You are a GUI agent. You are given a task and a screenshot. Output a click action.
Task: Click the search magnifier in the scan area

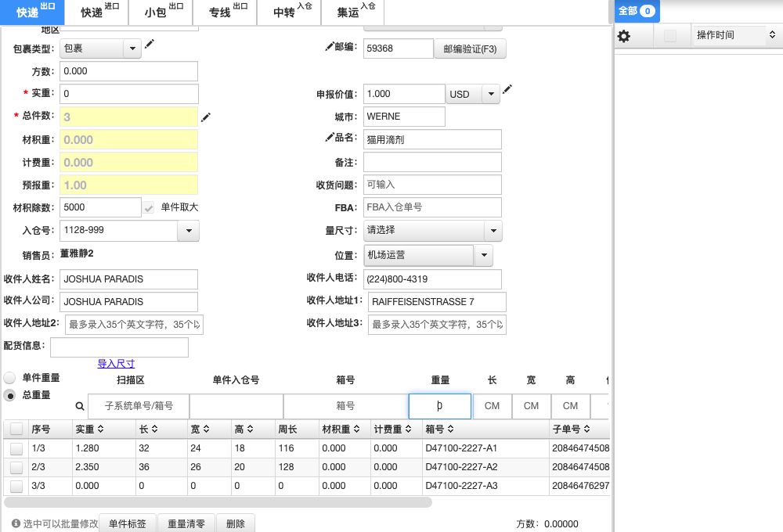click(x=80, y=406)
